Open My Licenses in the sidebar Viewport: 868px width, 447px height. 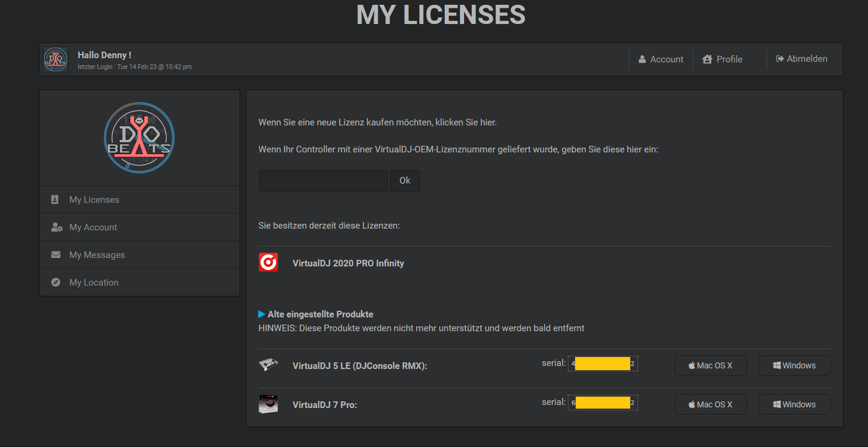tap(94, 200)
